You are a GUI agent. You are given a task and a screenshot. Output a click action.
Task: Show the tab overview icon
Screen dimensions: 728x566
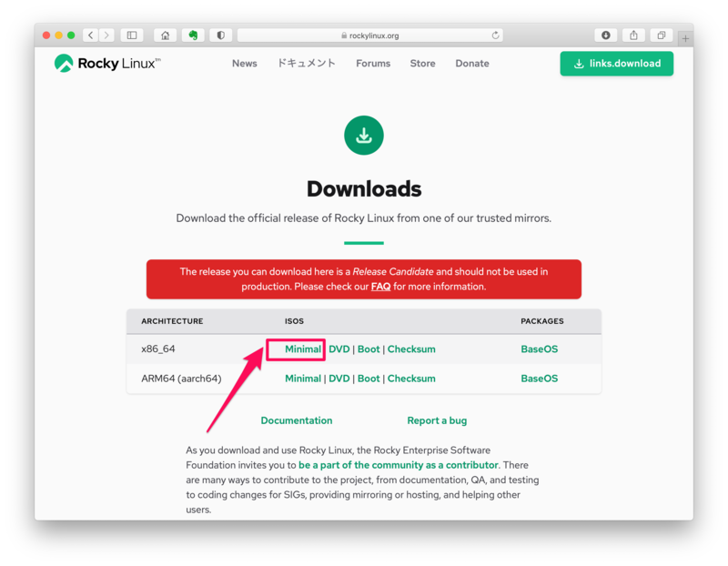[x=662, y=35]
